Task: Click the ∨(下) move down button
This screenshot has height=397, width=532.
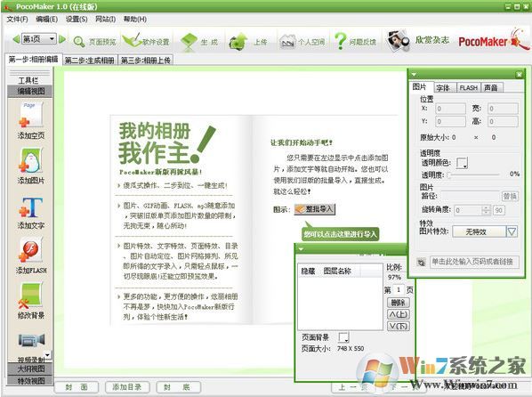Action: (x=399, y=327)
